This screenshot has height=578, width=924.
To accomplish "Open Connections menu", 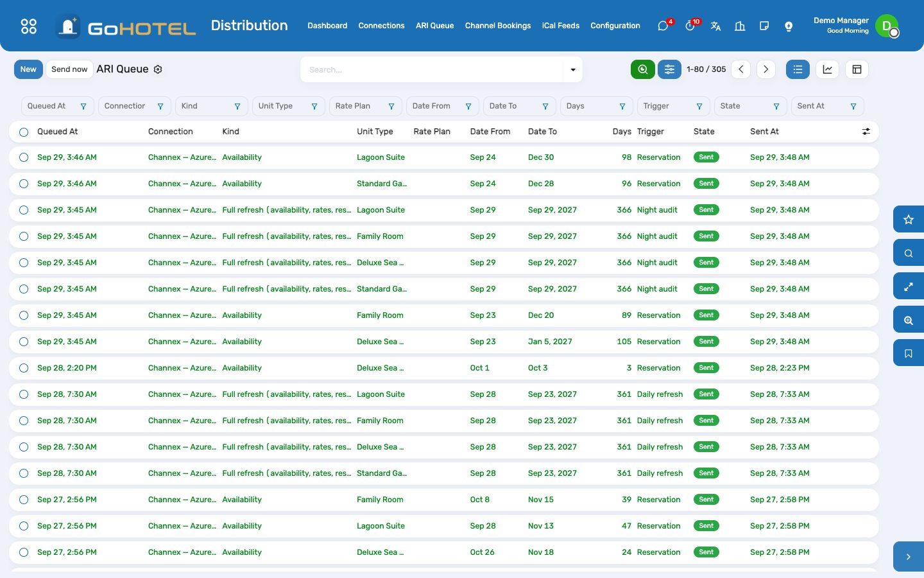I will click(381, 26).
